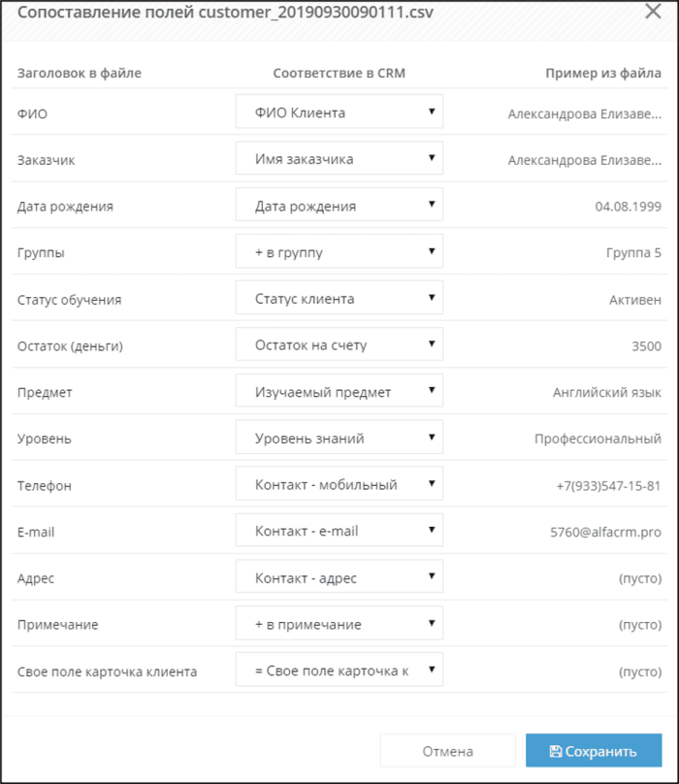Open the Уровень знаний dropdown

point(339,437)
